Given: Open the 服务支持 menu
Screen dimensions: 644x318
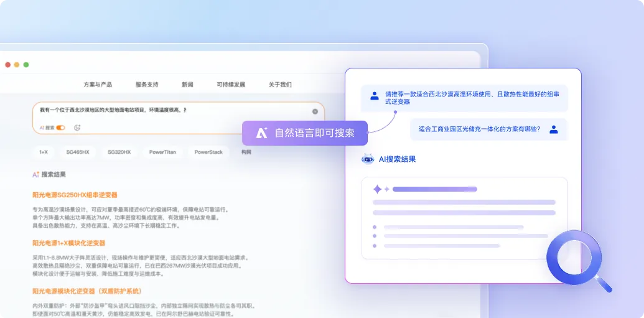Looking at the screenshot, I should 147,85.
